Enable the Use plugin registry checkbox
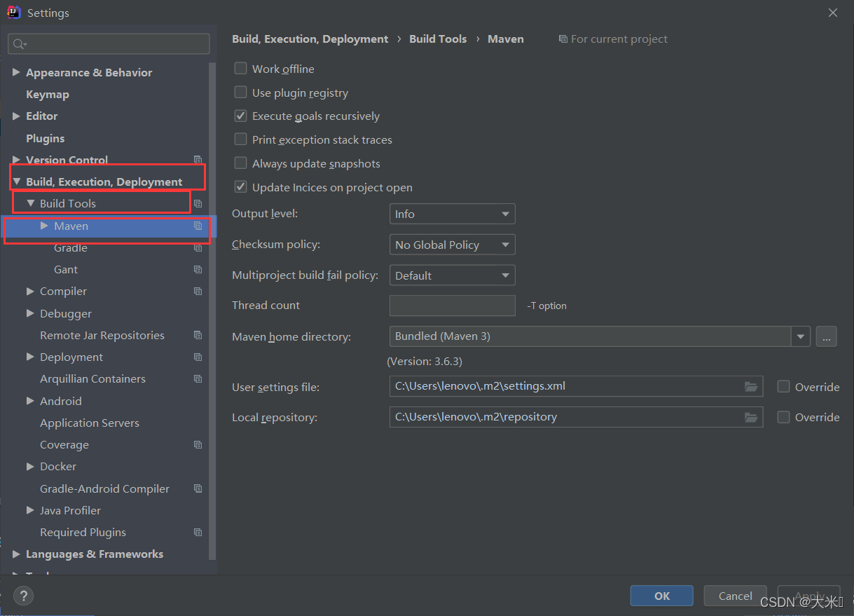This screenshot has height=616, width=854. [x=240, y=92]
